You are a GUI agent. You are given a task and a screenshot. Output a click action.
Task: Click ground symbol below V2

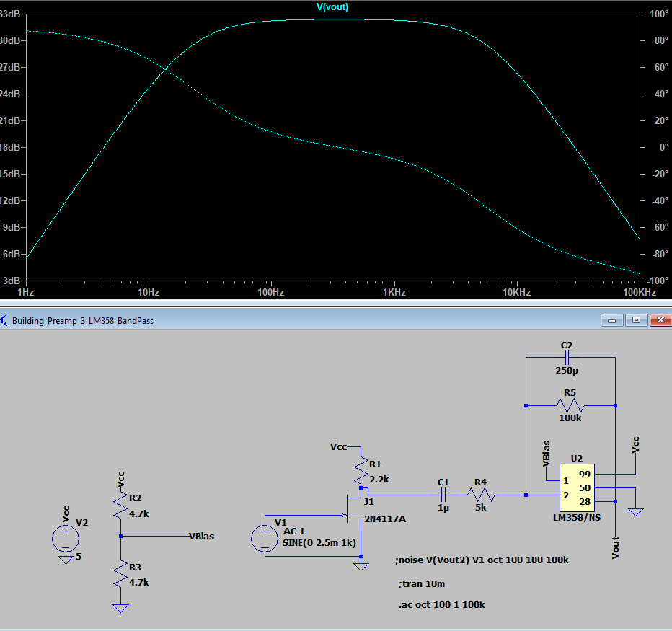[66, 560]
